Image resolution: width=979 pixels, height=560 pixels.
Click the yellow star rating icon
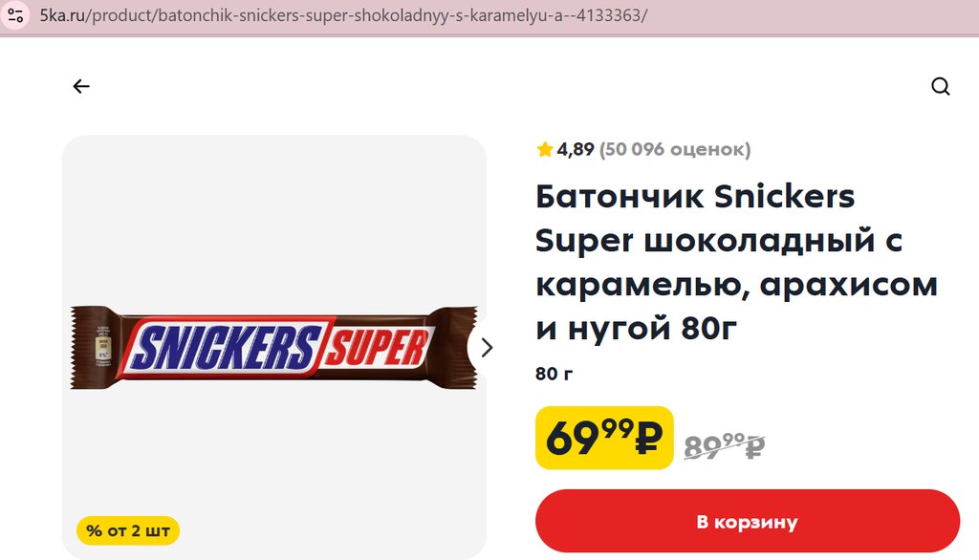pyautogui.click(x=544, y=149)
